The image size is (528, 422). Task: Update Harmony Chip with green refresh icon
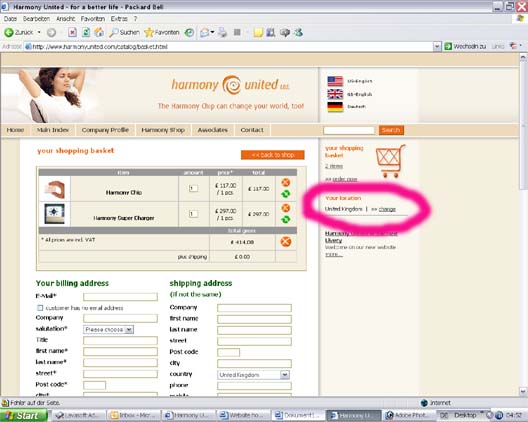tap(286, 194)
